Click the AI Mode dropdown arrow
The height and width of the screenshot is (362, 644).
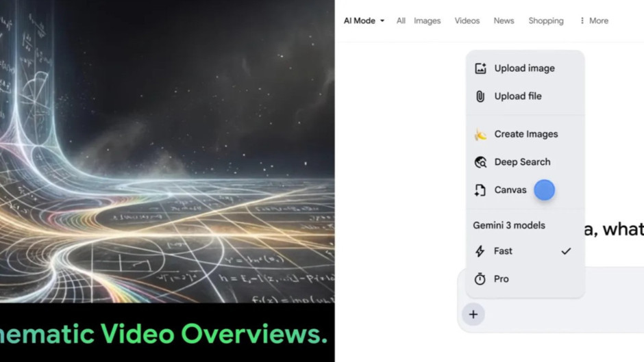coord(382,21)
